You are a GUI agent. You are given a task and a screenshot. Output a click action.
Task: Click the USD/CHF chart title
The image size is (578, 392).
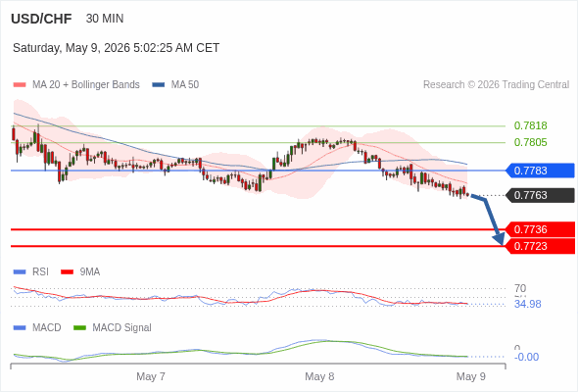pyautogui.click(x=41, y=19)
